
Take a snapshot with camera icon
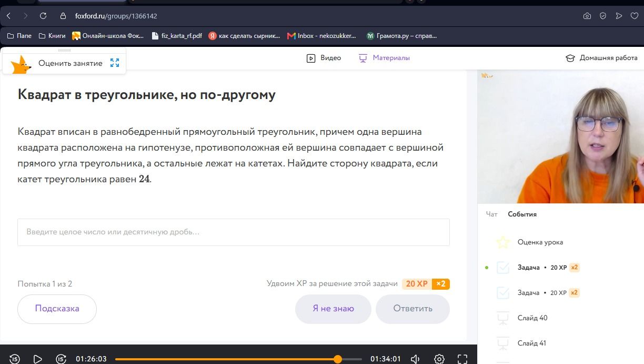click(587, 16)
